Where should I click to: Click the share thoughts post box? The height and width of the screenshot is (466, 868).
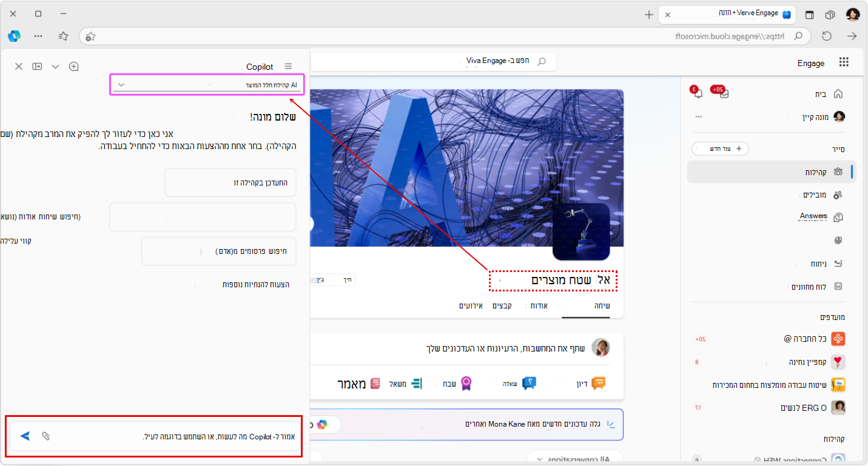coord(506,348)
